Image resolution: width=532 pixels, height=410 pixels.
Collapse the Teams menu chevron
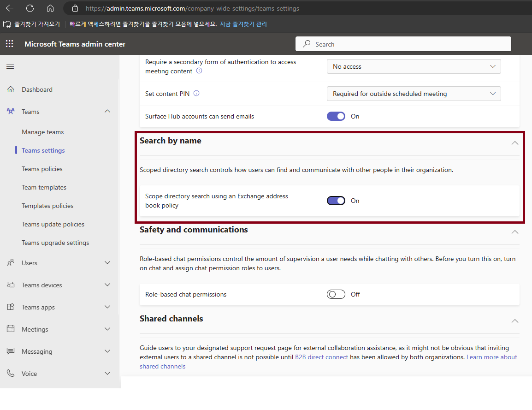tap(107, 111)
